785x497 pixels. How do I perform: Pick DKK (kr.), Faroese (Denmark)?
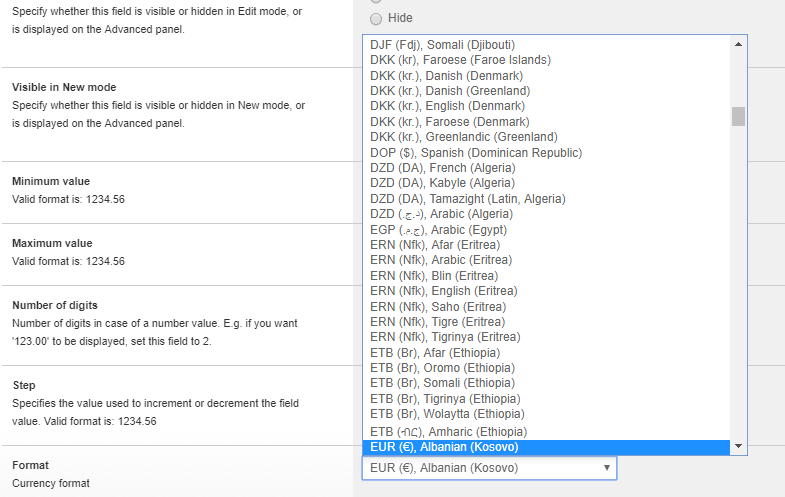(546, 122)
